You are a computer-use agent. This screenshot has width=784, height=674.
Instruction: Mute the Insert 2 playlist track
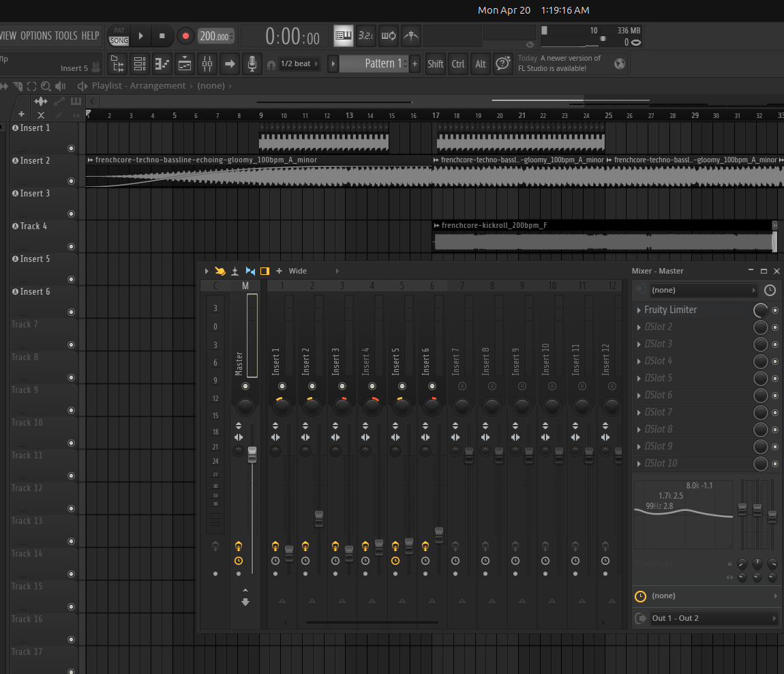[71, 181]
